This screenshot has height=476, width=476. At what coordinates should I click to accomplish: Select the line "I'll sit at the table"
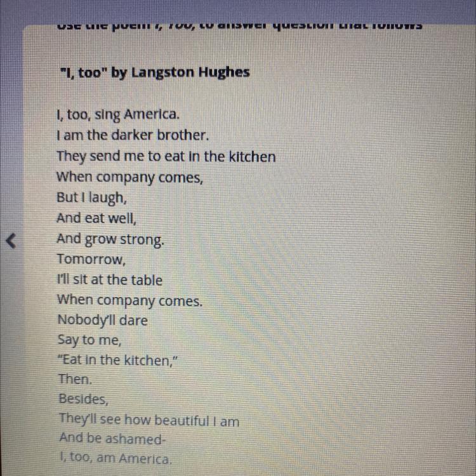coord(110,280)
